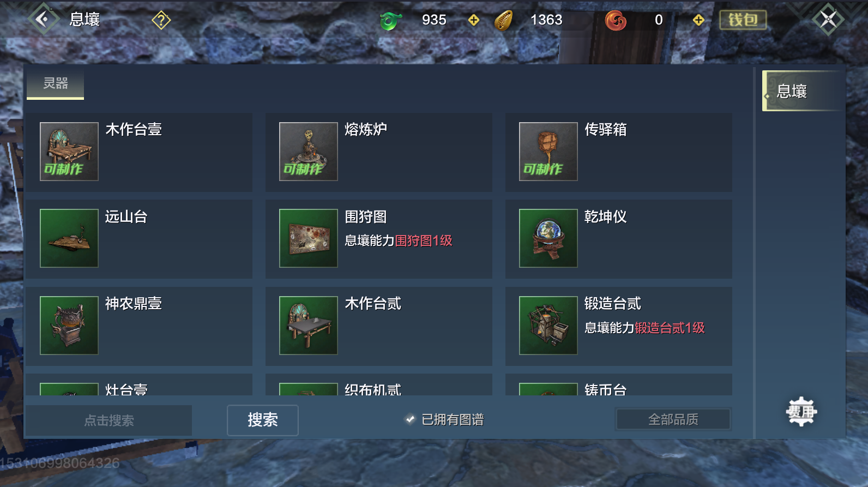Tap the plus icon next to red currency
Viewport: 868px width, 487px height.
coord(698,20)
